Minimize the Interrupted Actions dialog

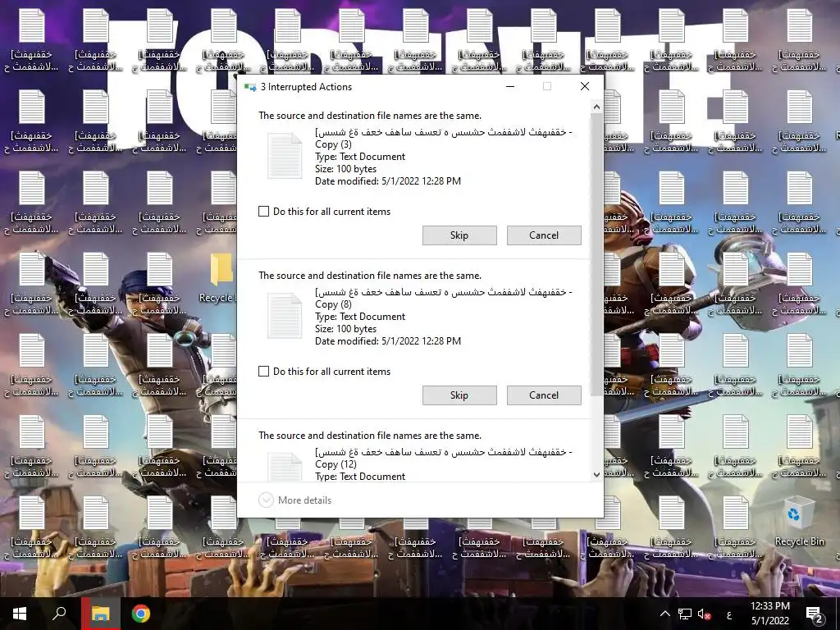pyautogui.click(x=510, y=86)
